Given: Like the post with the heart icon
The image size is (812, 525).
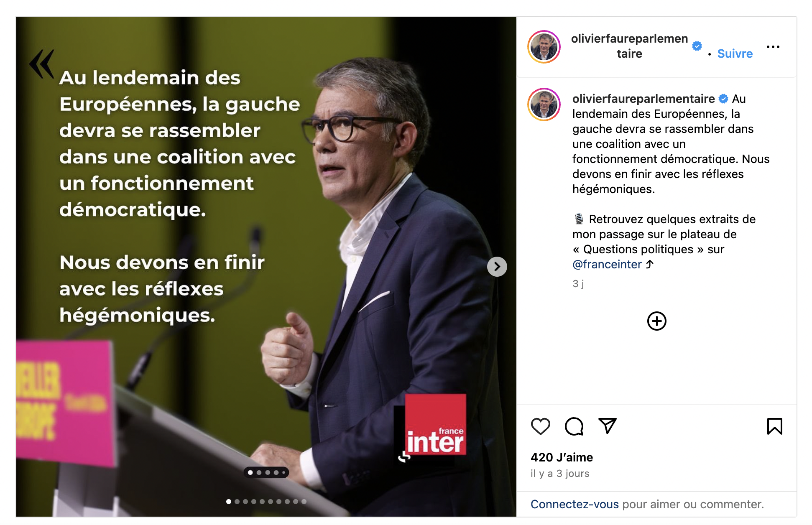Looking at the screenshot, I should point(540,426).
